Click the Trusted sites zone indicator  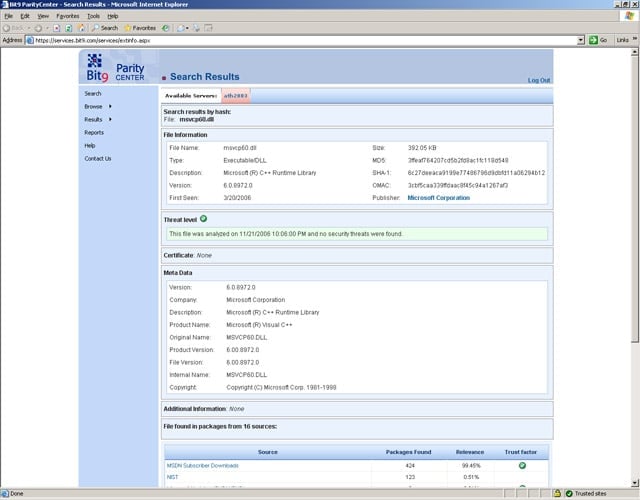click(587, 493)
